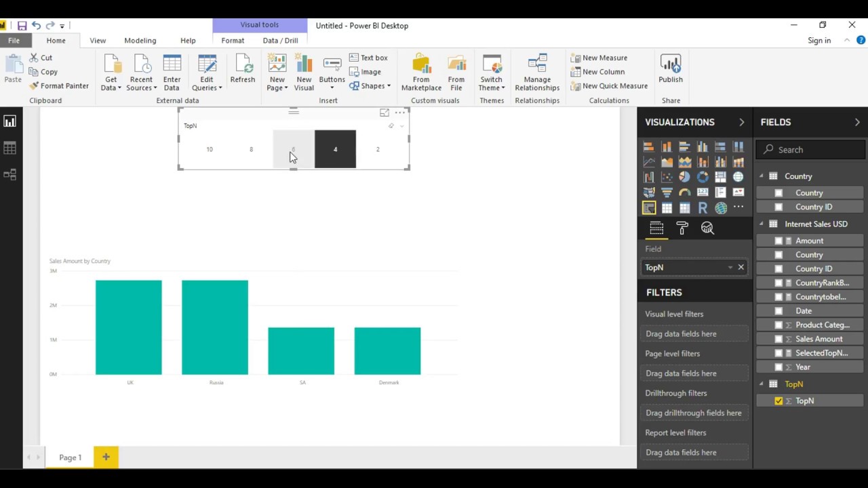The height and width of the screenshot is (488, 868).
Task: Check the Countrytobel... field checkbox
Action: coord(778,297)
